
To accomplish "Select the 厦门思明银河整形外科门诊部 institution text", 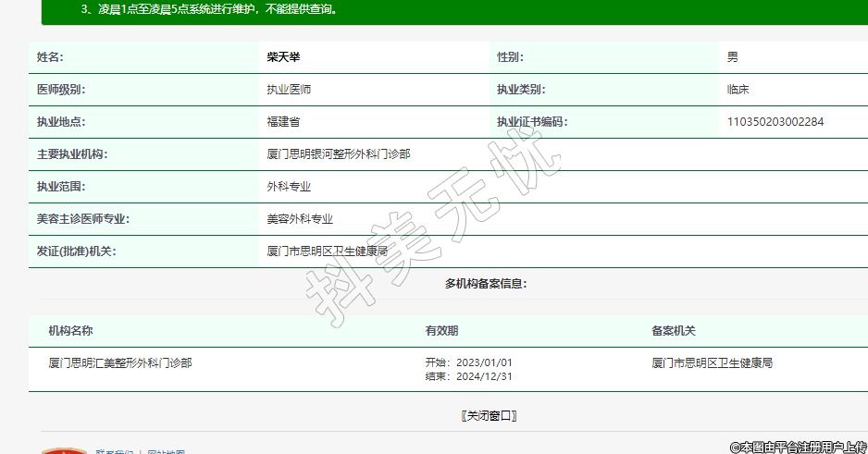I will tap(338, 154).
